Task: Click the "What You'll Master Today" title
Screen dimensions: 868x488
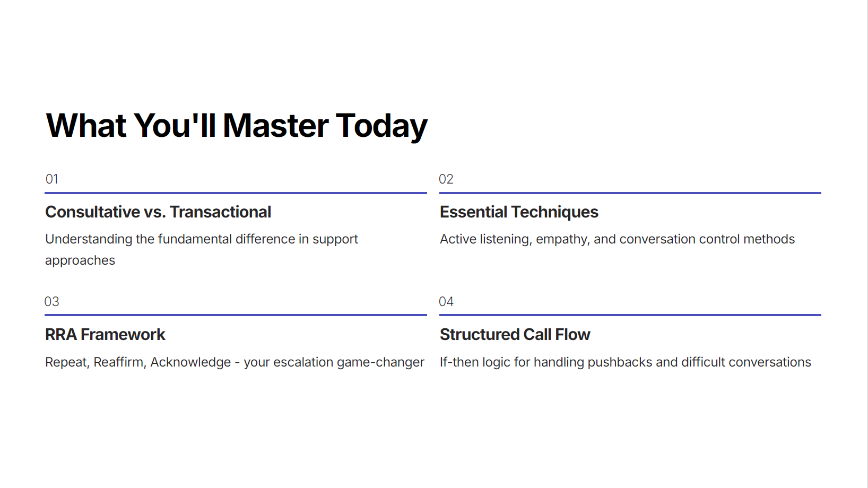Action: tap(237, 126)
